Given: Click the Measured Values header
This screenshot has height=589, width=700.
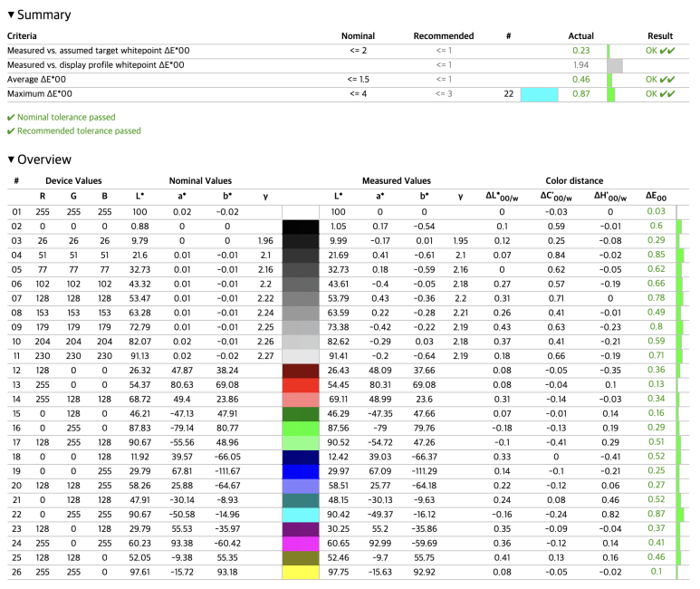Looking at the screenshot, I should coord(397,180).
